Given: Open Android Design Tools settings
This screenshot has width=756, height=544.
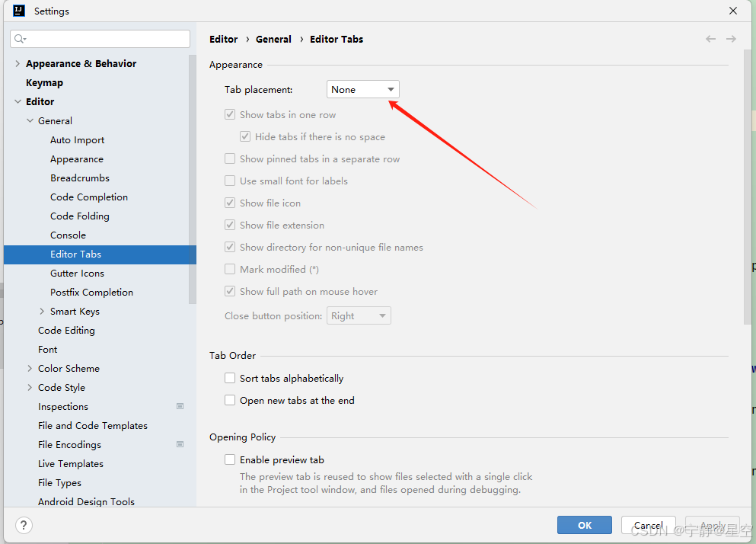Looking at the screenshot, I should (x=86, y=501).
